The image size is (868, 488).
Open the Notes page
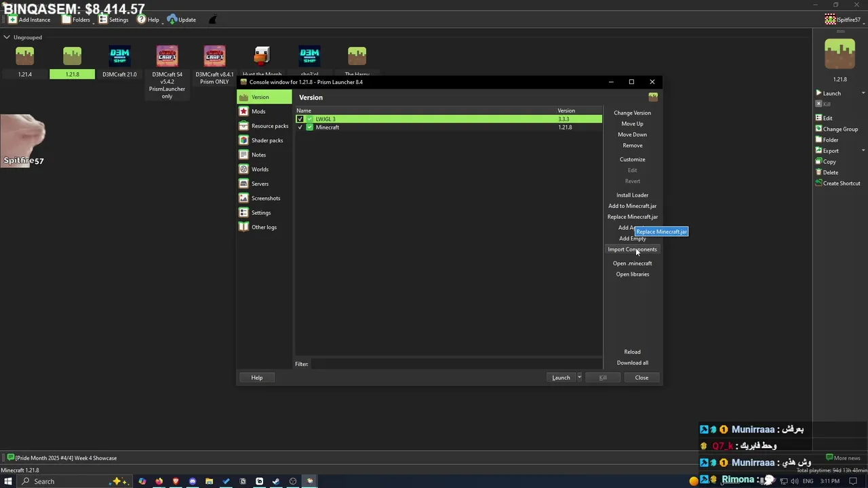[x=264, y=155]
